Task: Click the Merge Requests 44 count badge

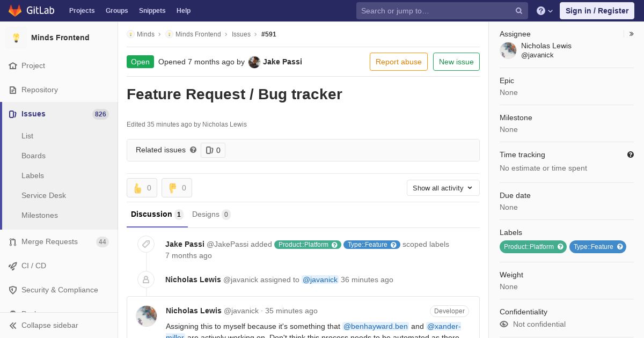Action: (x=102, y=242)
